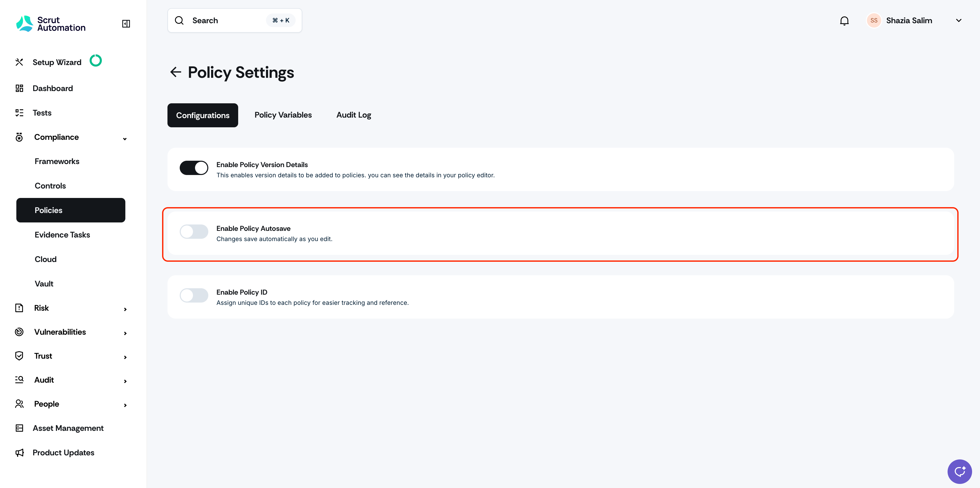Click the back arrow beside Policy Settings
Screen dimensions: 980x488
175,72
